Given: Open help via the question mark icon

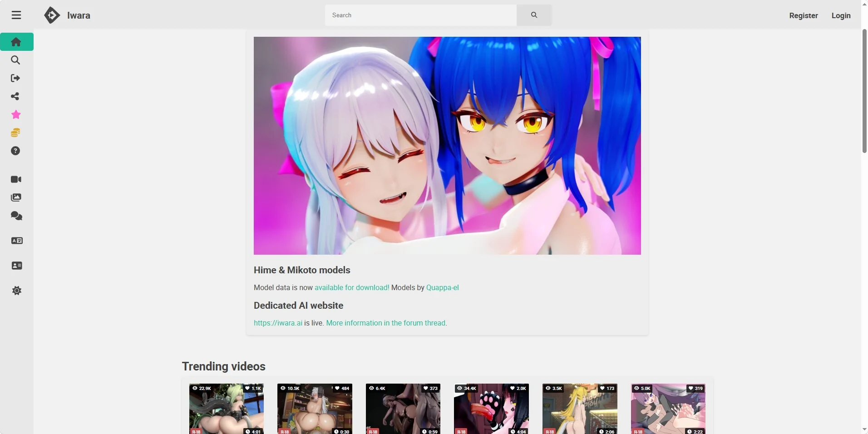Looking at the screenshot, I should point(16,151).
